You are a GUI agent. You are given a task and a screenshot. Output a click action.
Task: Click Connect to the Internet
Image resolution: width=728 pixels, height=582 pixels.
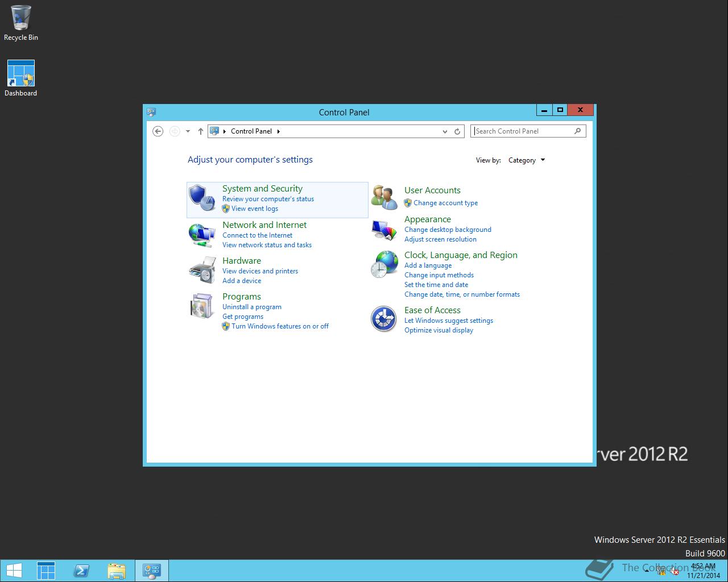click(x=257, y=235)
